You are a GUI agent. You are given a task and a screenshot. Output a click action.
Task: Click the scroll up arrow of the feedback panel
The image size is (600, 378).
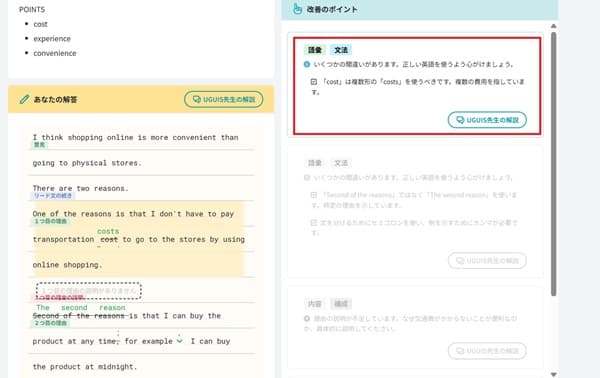pos(553,26)
